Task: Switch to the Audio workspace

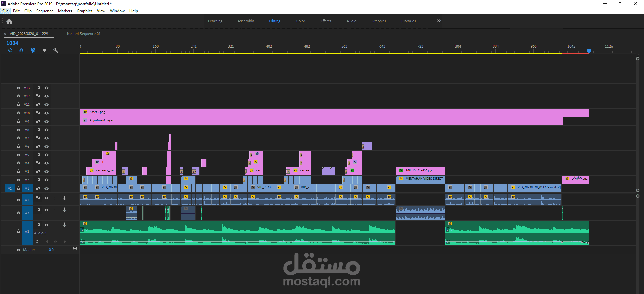Action: (352, 21)
